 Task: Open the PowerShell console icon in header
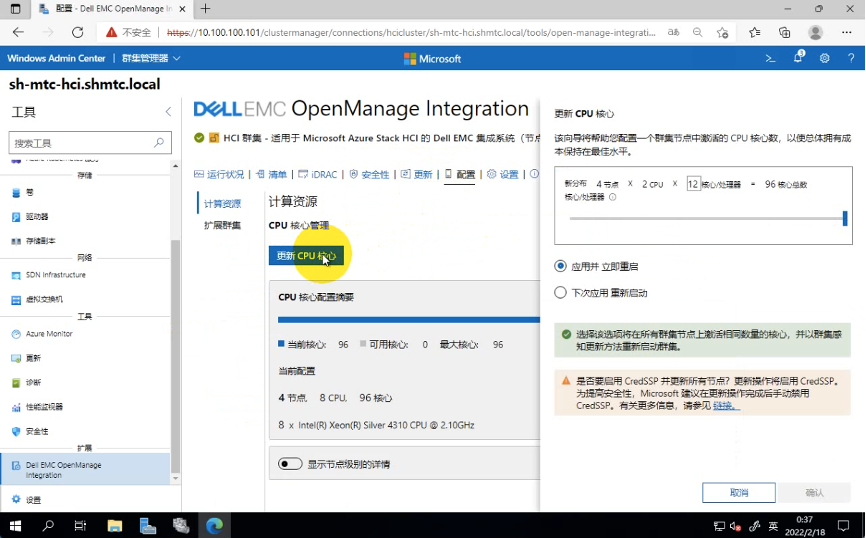[770, 58]
